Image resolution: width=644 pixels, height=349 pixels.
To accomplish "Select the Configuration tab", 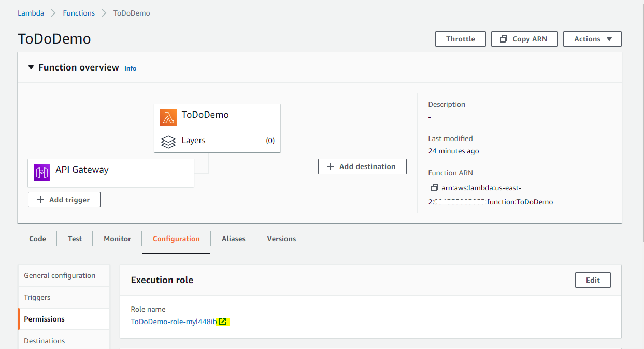I will coord(176,239).
